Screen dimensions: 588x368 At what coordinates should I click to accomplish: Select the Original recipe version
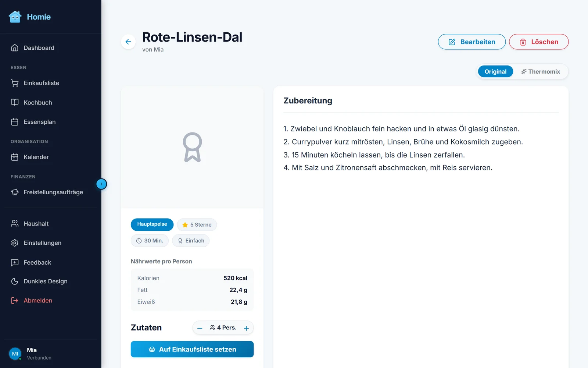coord(495,71)
